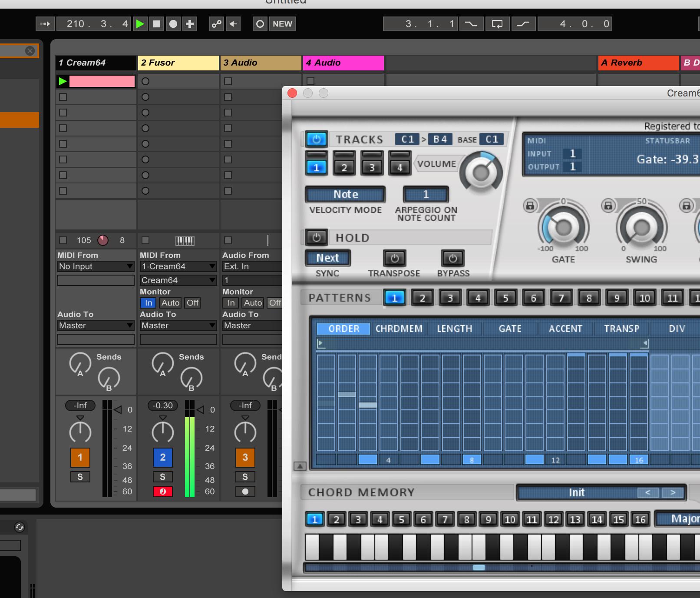
Task: Click the Next SYNC button
Action: [327, 258]
